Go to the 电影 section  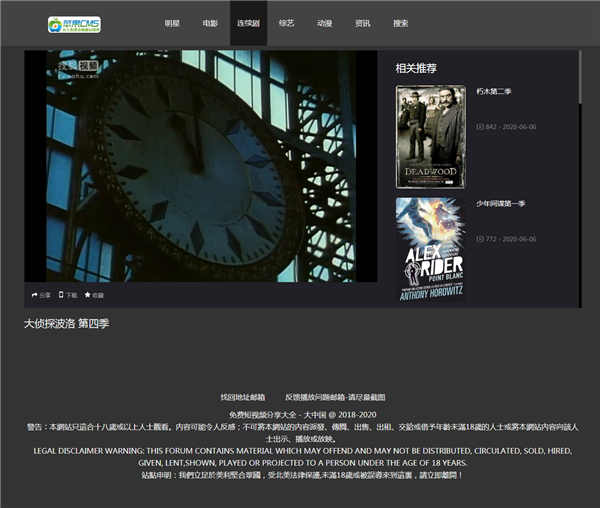pos(210,23)
